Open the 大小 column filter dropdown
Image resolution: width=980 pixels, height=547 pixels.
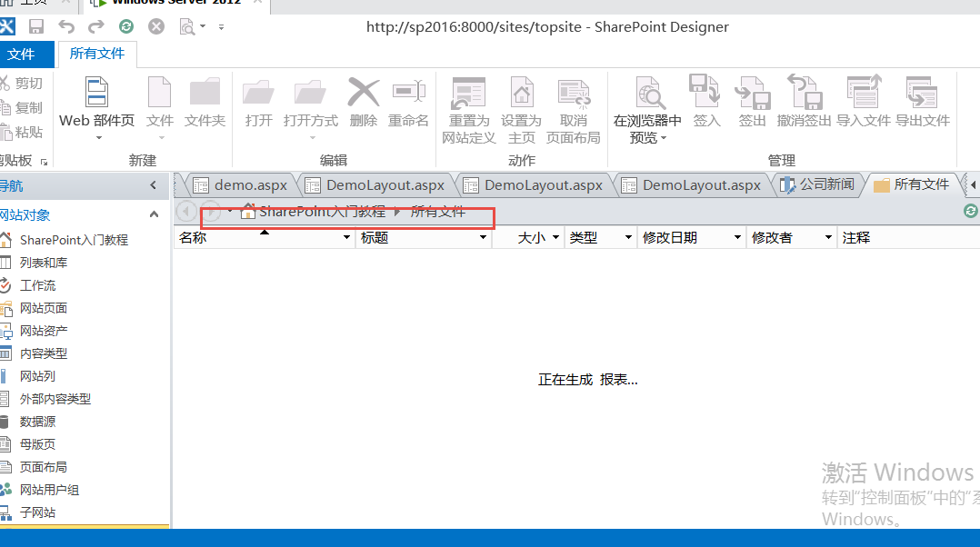(x=555, y=237)
